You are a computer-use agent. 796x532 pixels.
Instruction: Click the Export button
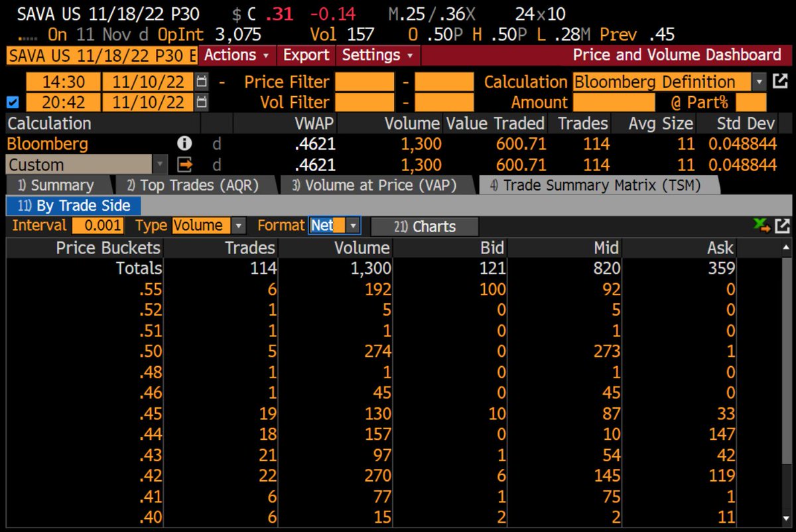coord(306,55)
